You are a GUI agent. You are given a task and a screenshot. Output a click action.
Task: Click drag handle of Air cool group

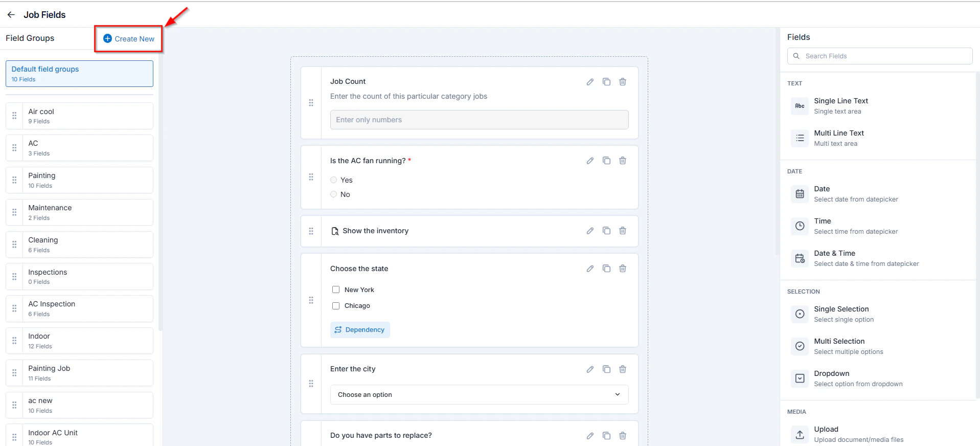coord(14,116)
